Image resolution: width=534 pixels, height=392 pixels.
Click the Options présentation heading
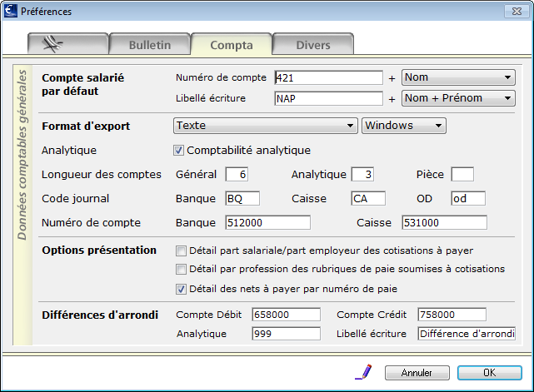tap(99, 251)
